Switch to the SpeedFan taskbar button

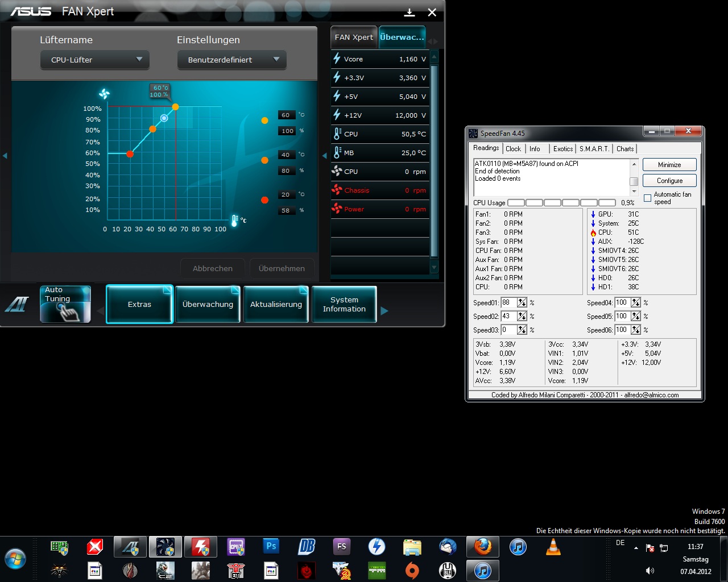click(x=166, y=547)
